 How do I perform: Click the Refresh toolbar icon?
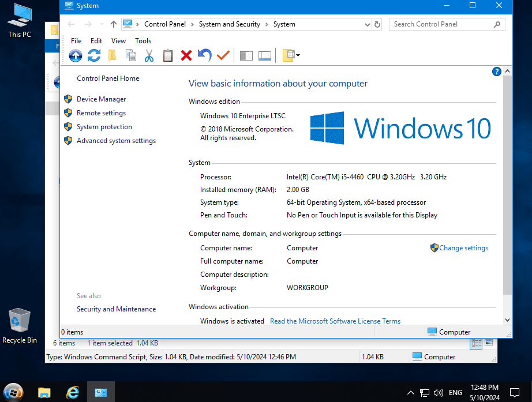[x=94, y=55]
